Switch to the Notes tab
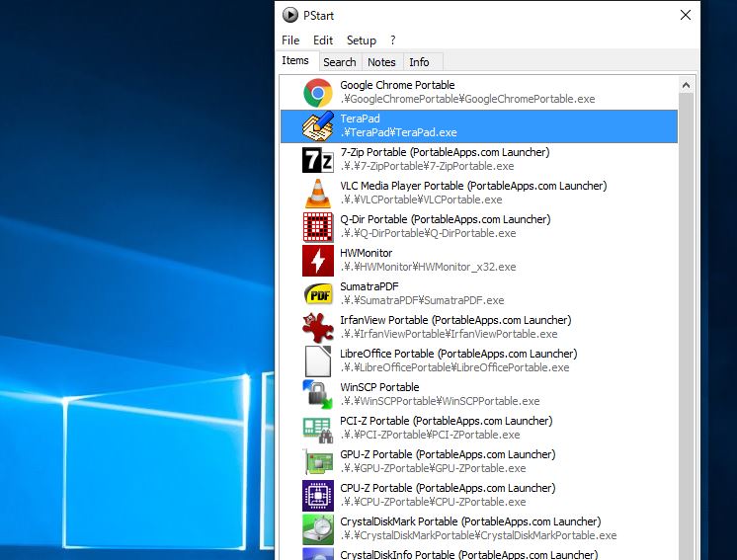The height and width of the screenshot is (560, 737). [x=381, y=62]
